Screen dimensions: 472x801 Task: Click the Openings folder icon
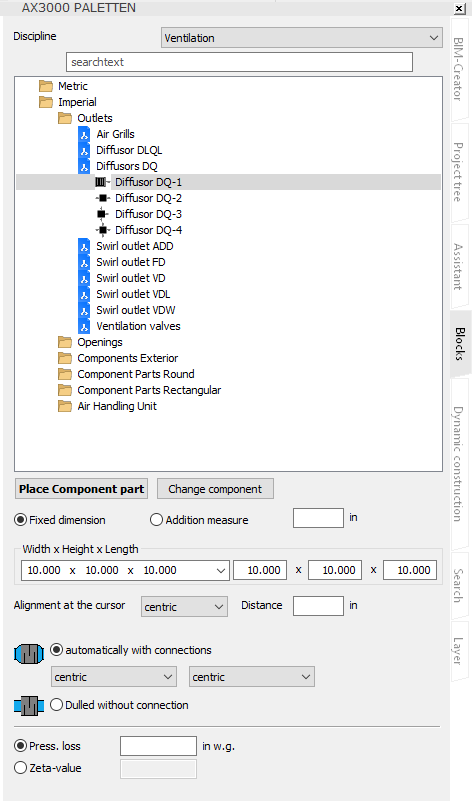pyautogui.click(x=65, y=342)
